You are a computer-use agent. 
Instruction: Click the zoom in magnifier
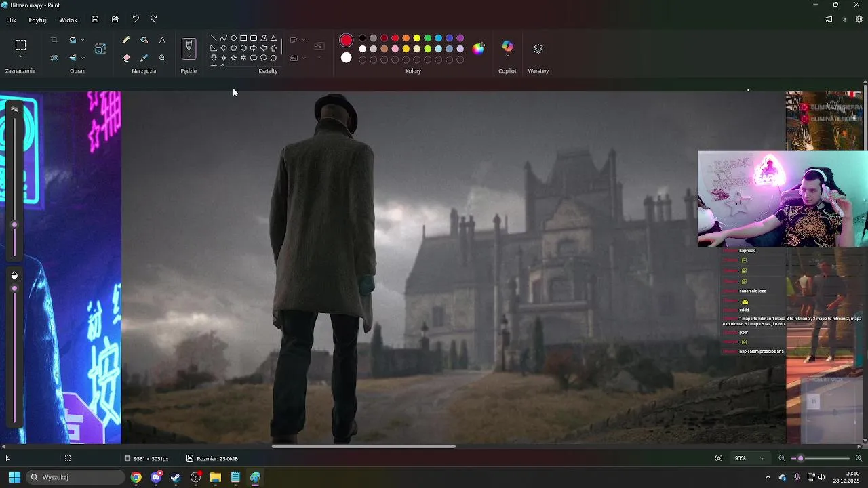click(859, 458)
